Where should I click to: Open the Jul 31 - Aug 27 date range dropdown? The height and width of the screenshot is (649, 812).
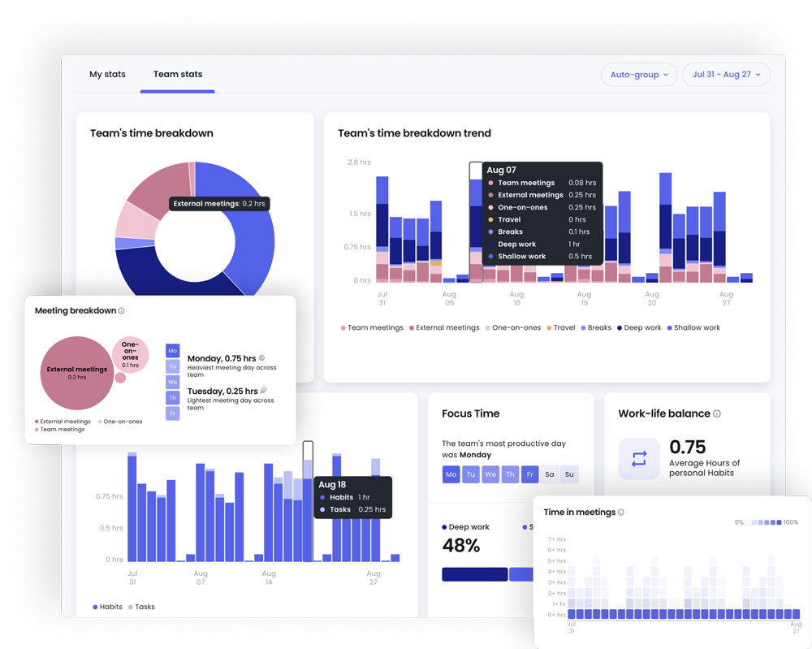[x=726, y=75]
